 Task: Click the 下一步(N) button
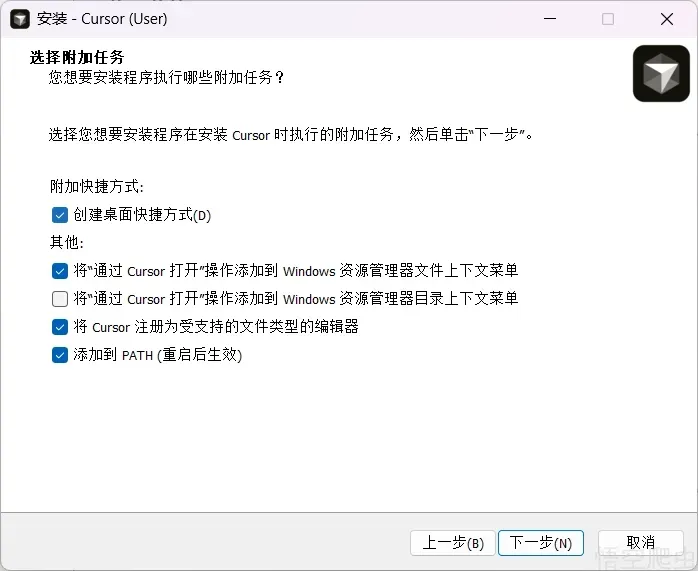[540, 543]
